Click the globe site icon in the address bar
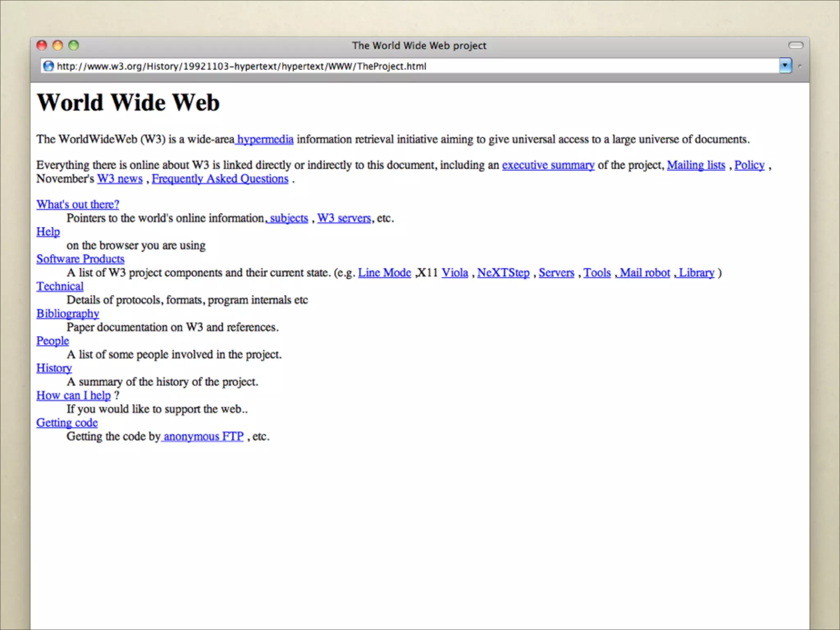The width and height of the screenshot is (840, 630). tap(48, 66)
